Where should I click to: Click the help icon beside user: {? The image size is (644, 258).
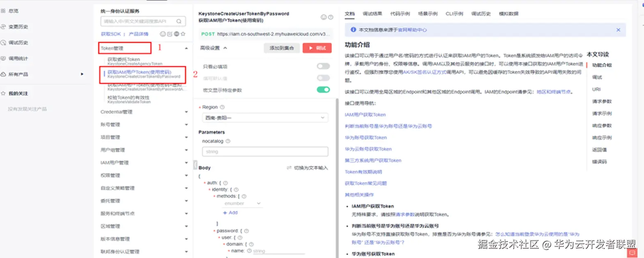coord(240,237)
